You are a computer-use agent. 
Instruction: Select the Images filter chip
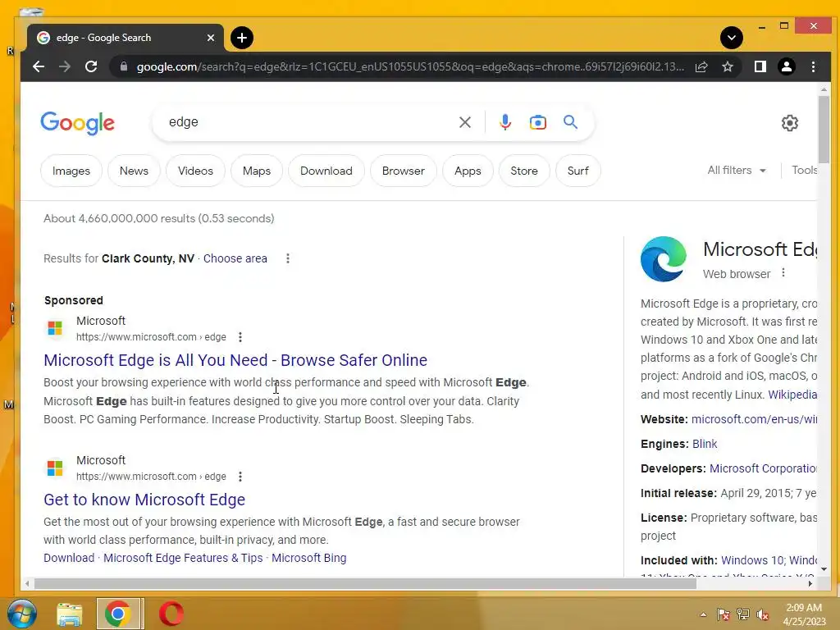71,171
